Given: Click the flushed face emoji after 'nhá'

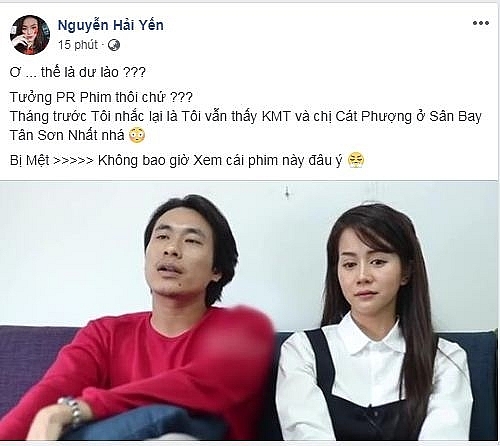Looking at the screenshot, I should pyautogui.click(x=137, y=135).
